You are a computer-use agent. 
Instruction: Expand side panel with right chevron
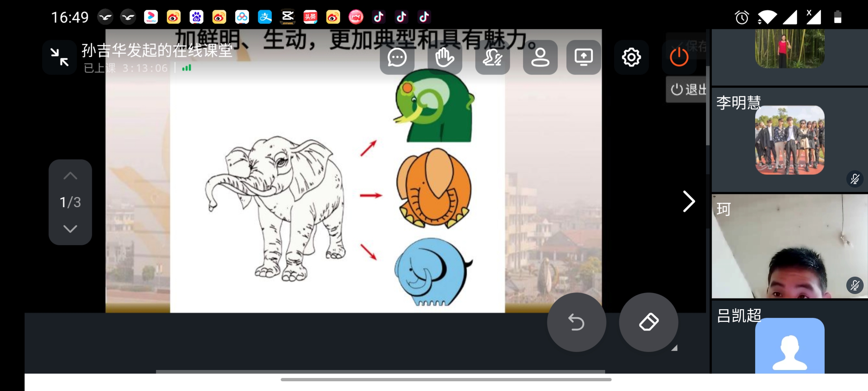(x=689, y=201)
